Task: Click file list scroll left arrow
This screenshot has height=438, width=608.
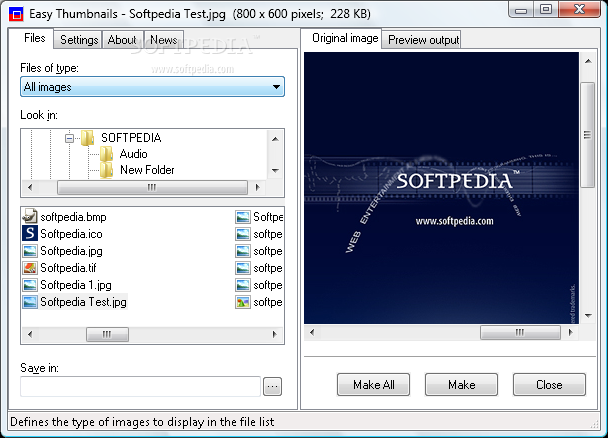Action: pos(30,334)
